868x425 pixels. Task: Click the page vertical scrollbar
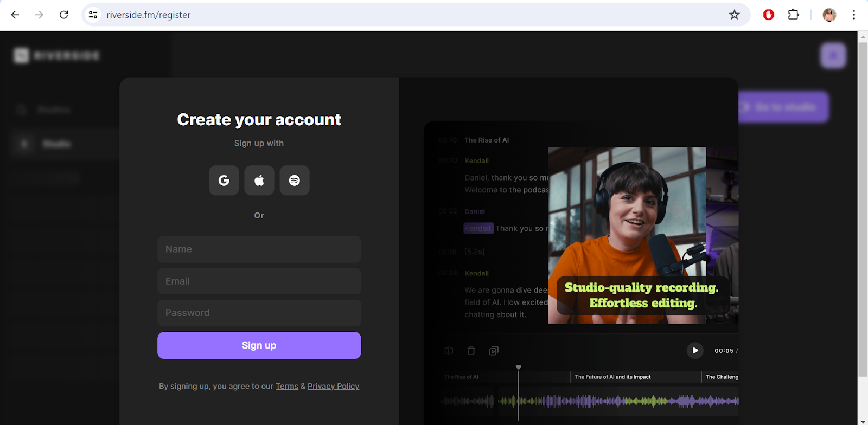click(x=863, y=209)
